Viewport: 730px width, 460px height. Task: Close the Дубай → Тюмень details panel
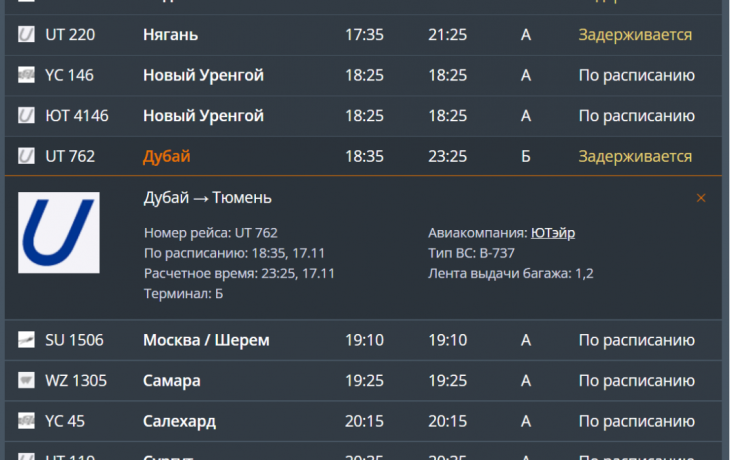coord(701,198)
